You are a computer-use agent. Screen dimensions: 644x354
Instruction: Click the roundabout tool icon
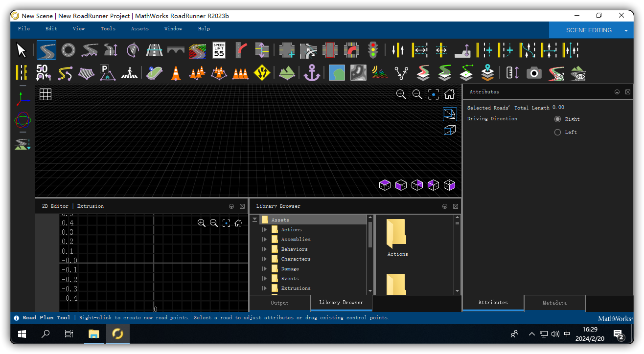pyautogui.click(x=69, y=50)
